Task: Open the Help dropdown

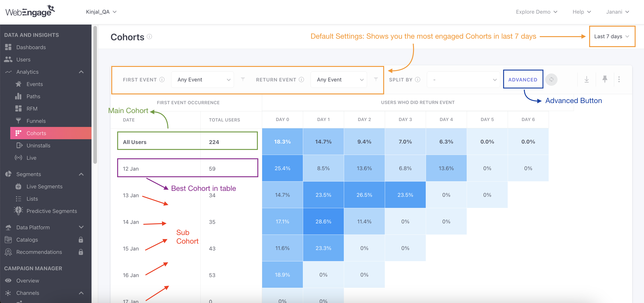Action: tap(581, 12)
